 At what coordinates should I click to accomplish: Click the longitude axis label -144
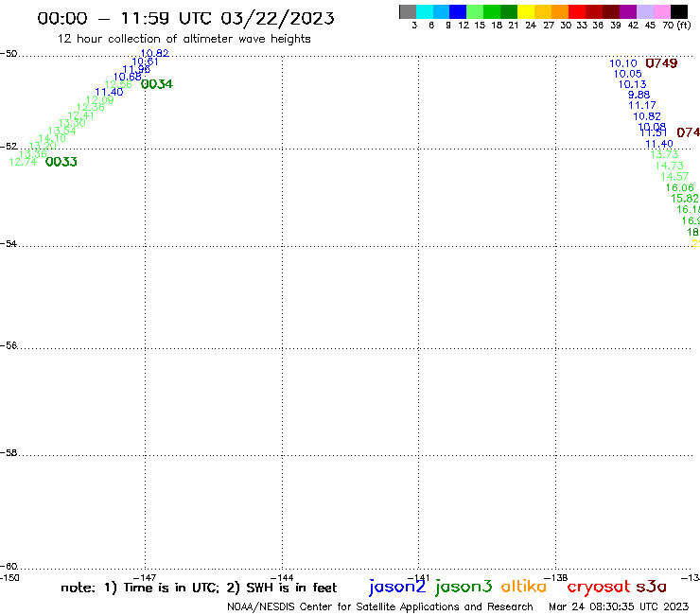pyautogui.click(x=282, y=578)
